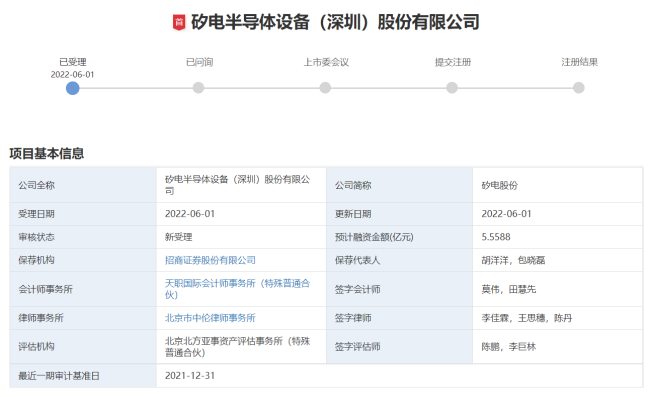This screenshot has width=650, height=397.
Task: Click the 受理日期 value 2022-06-01
Action: pos(190,214)
